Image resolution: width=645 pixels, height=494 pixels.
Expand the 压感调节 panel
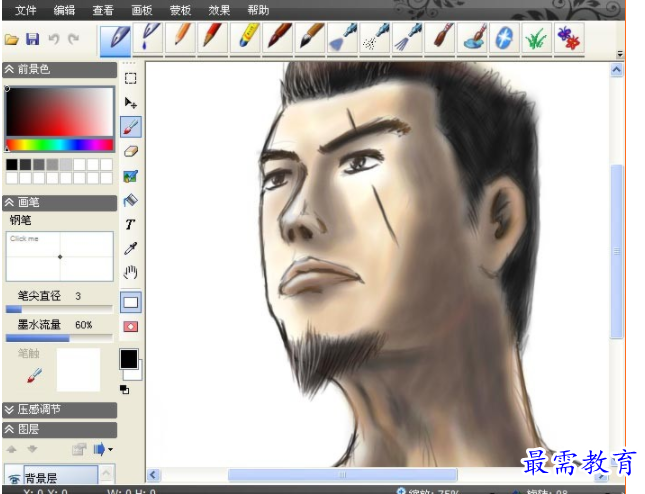[x=59, y=409]
